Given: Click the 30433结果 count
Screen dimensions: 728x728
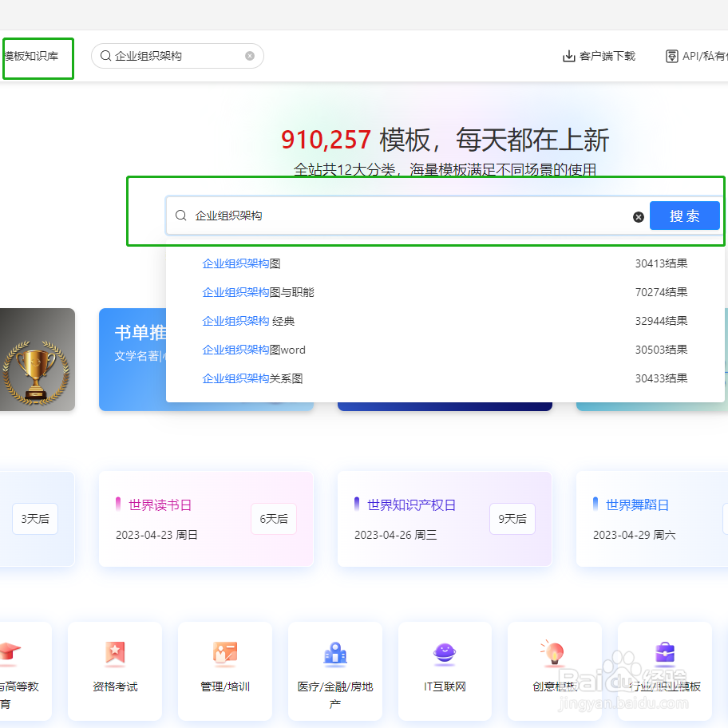Looking at the screenshot, I should pos(661,379).
